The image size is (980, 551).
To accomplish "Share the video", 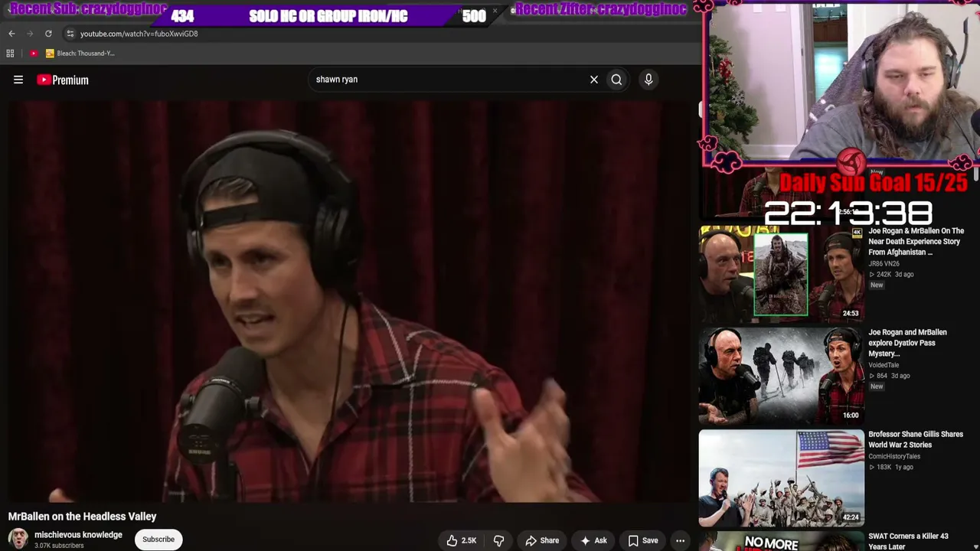I will [x=542, y=540].
